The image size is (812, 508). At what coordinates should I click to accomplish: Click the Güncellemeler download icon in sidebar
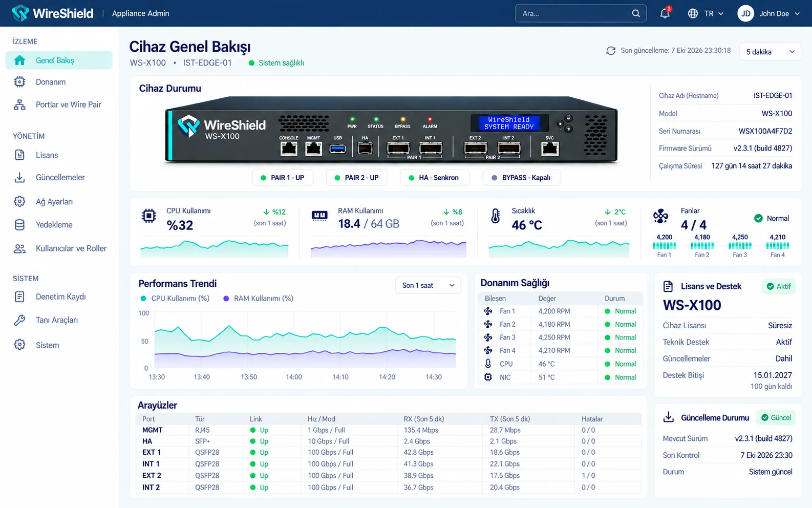19,177
